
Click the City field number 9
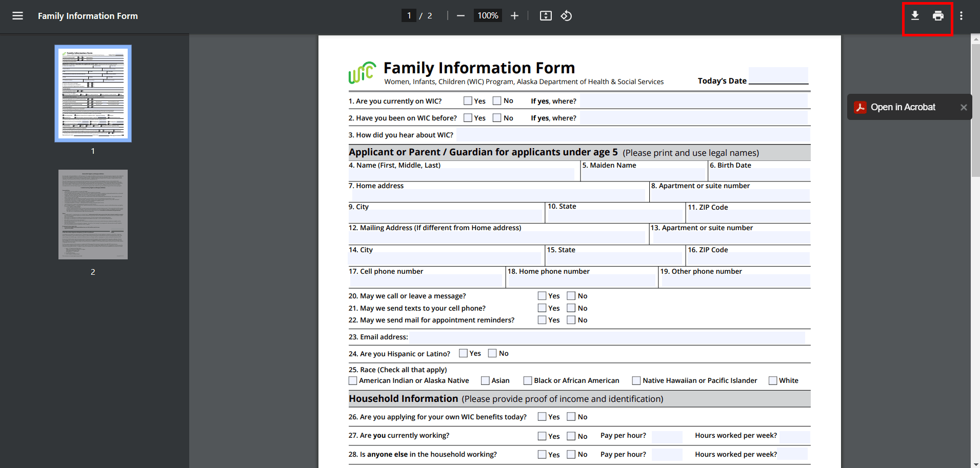(445, 216)
